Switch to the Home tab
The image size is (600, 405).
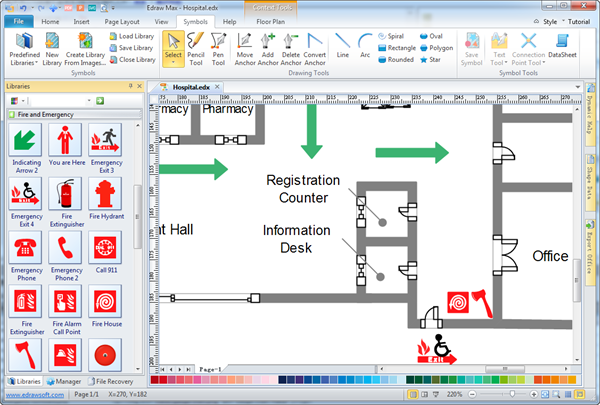coord(50,22)
